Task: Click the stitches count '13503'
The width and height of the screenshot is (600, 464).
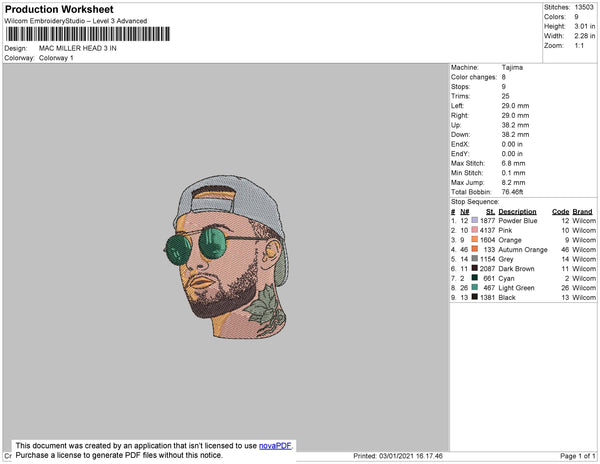Action: click(x=584, y=7)
